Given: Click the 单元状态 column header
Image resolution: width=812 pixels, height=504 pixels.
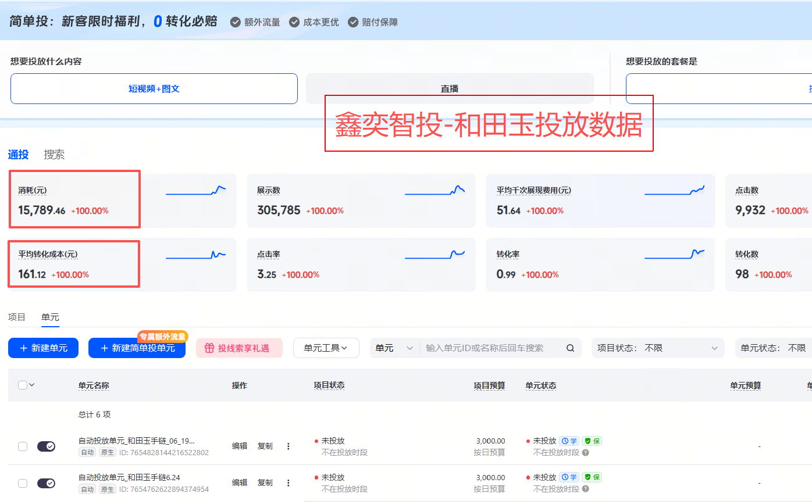Looking at the screenshot, I should 541,385.
